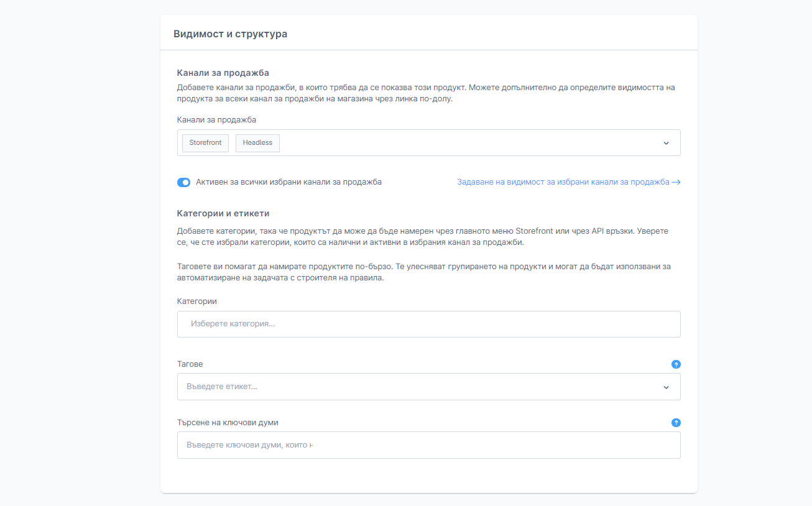
Task: Disable the Активен за всички избрани канали toggle
Action: pos(183,182)
